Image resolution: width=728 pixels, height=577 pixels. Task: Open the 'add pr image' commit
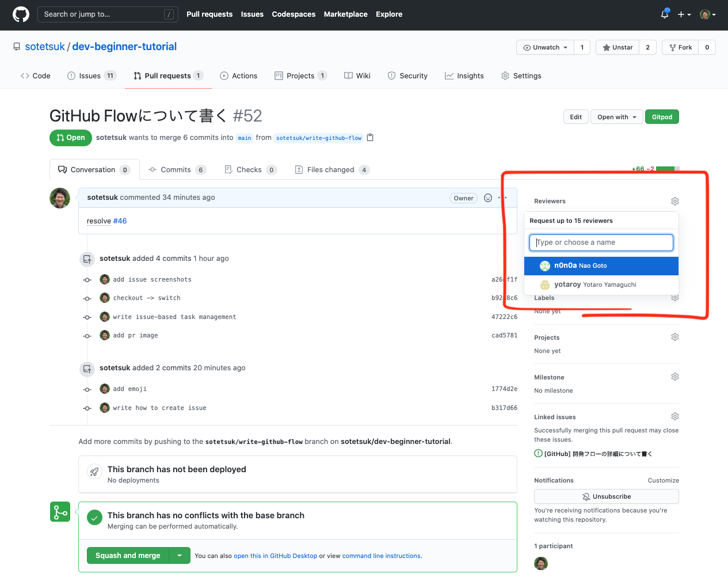[135, 335]
